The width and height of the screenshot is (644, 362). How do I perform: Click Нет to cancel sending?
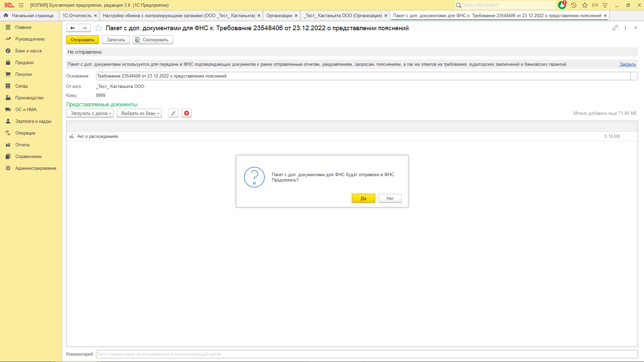(390, 198)
